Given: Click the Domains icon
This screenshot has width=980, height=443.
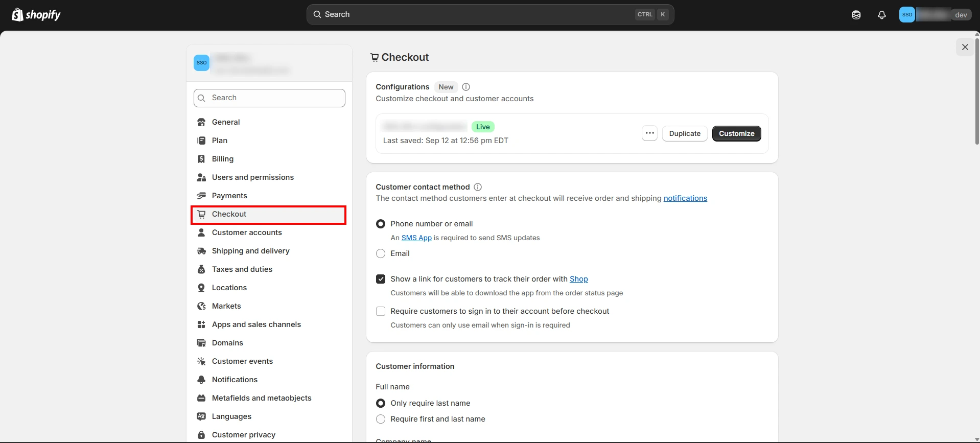Looking at the screenshot, I should click(201, 343).
